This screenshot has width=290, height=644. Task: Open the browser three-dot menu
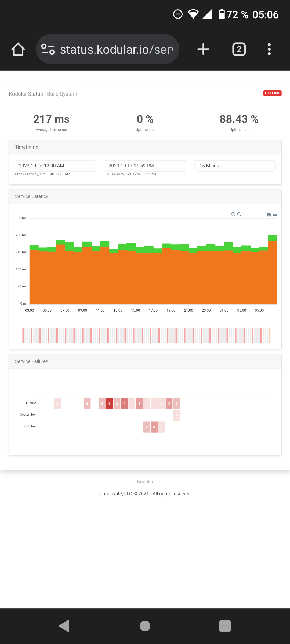[269, 49]
